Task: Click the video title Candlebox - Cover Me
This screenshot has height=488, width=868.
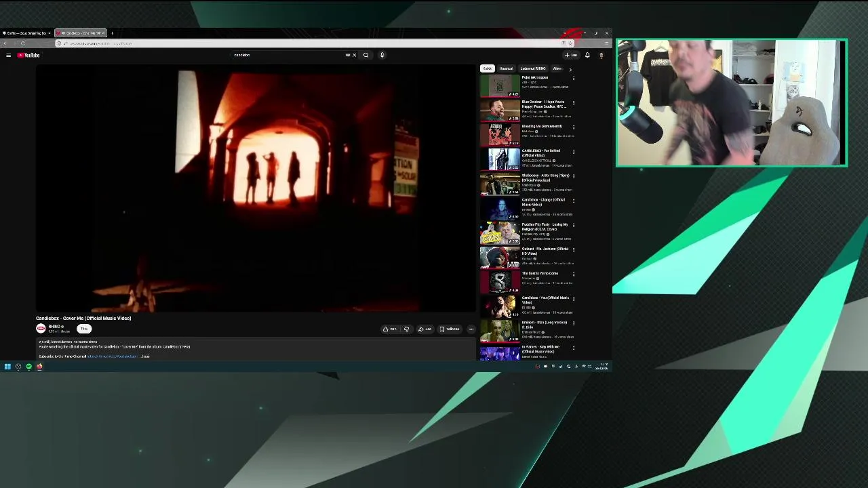Action: coord(83,318)
